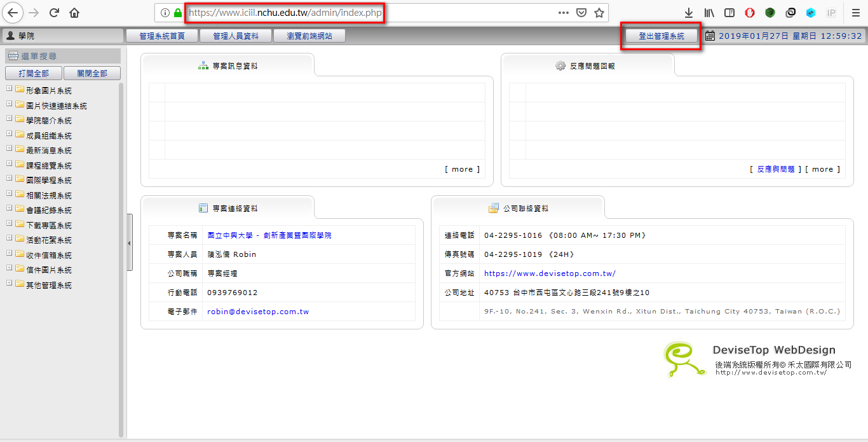Viewport: 868px width, 442px height.
Task: Click the 登出管理系統 logout button
Action: (661, 36)
